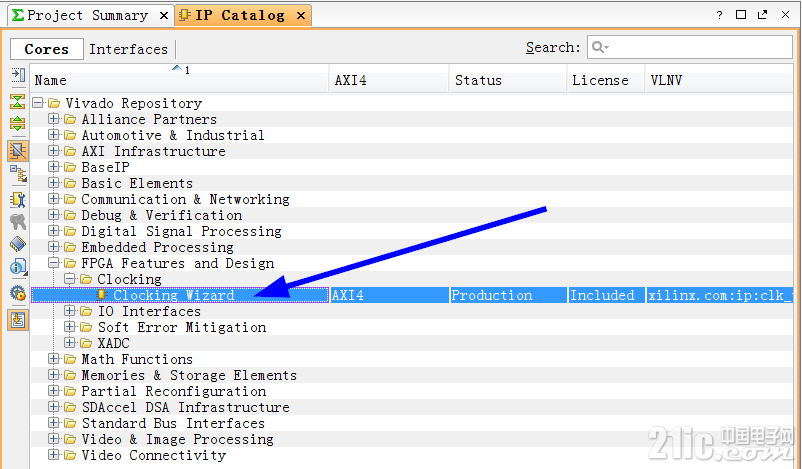
Task: Click the group by taxonomy icon
Action: 18,174
